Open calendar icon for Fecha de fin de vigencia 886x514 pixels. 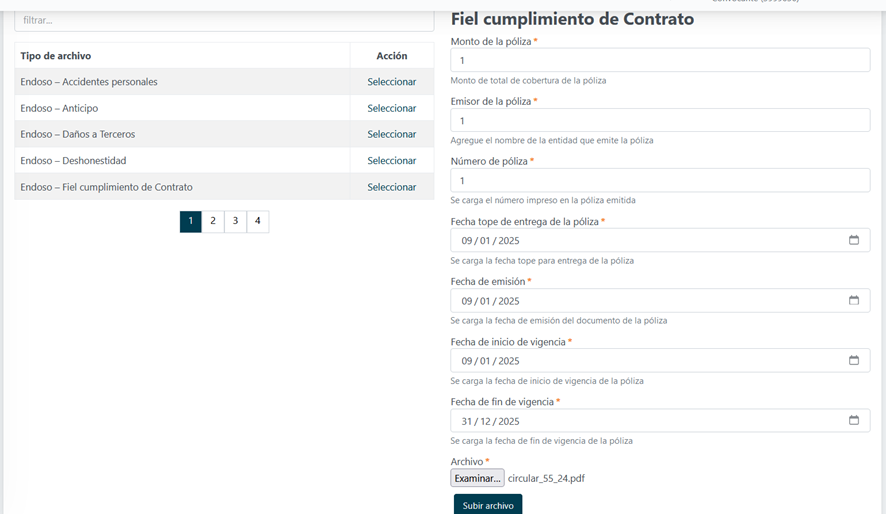(x=853, y=421)
